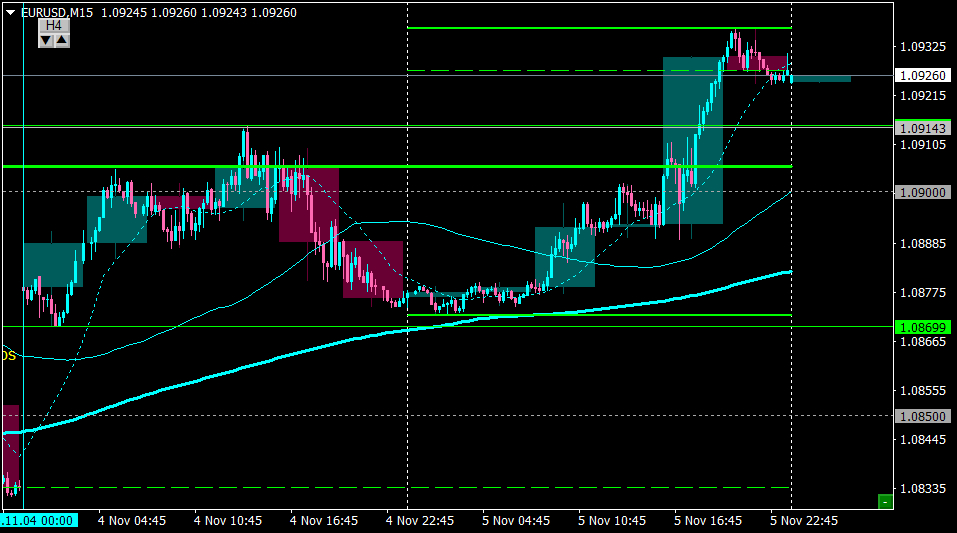Screen dimensions: 957x533
Task: Click the teal bar extending right of current price
Action: click(x=821, y=78)
